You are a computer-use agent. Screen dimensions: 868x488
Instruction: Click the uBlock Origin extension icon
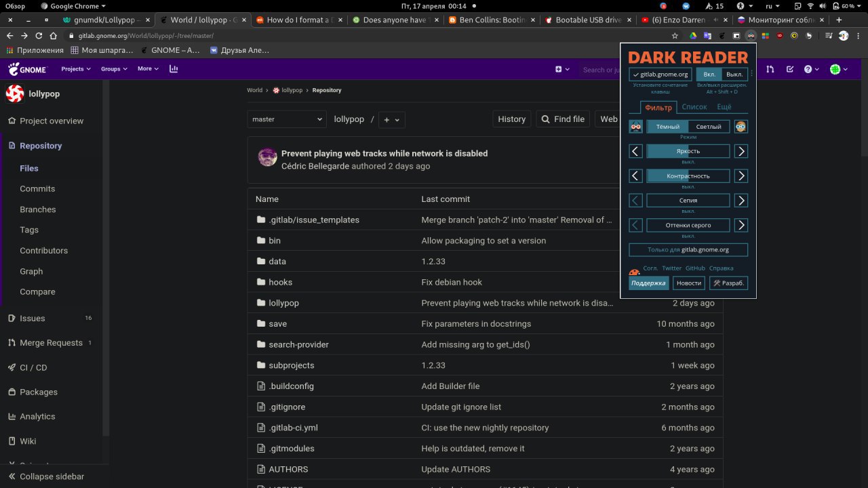pyautogui.click(x=780, y=35)
